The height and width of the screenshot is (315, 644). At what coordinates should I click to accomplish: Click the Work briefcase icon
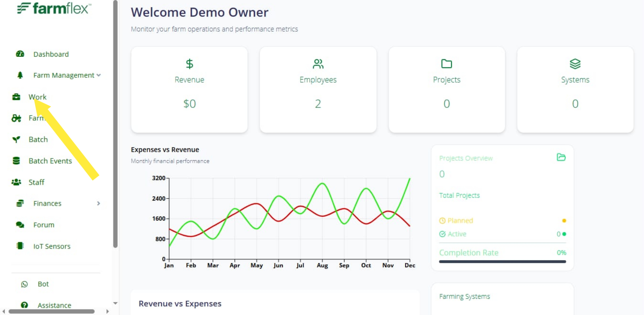[x=16, y=97]
